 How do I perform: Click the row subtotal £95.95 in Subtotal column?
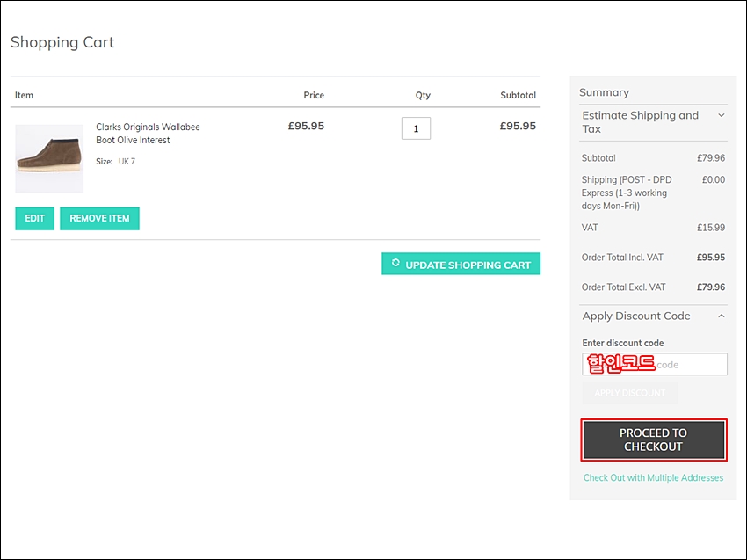click(518, 126)
